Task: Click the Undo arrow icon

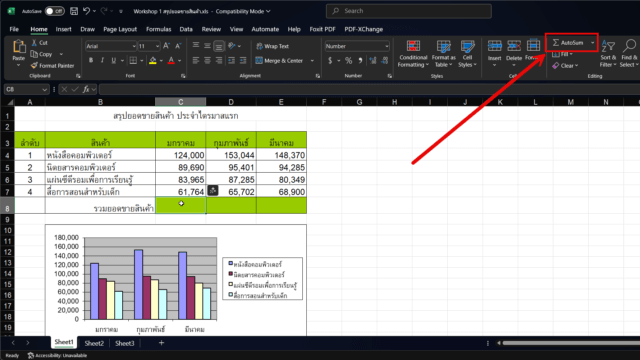Action: [87, 11]
